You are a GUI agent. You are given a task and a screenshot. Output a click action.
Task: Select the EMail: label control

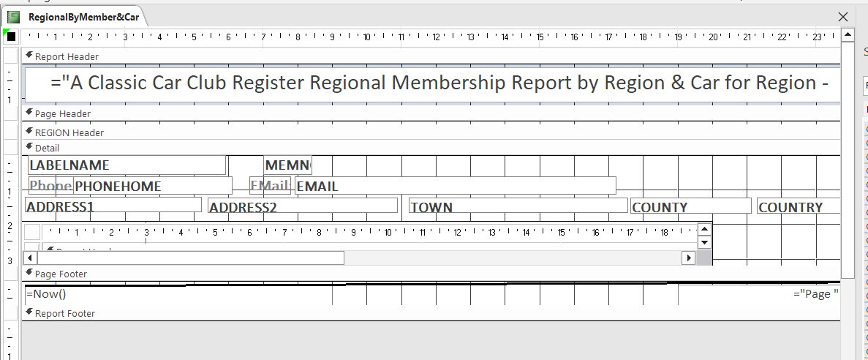click(x=270, y=186)
